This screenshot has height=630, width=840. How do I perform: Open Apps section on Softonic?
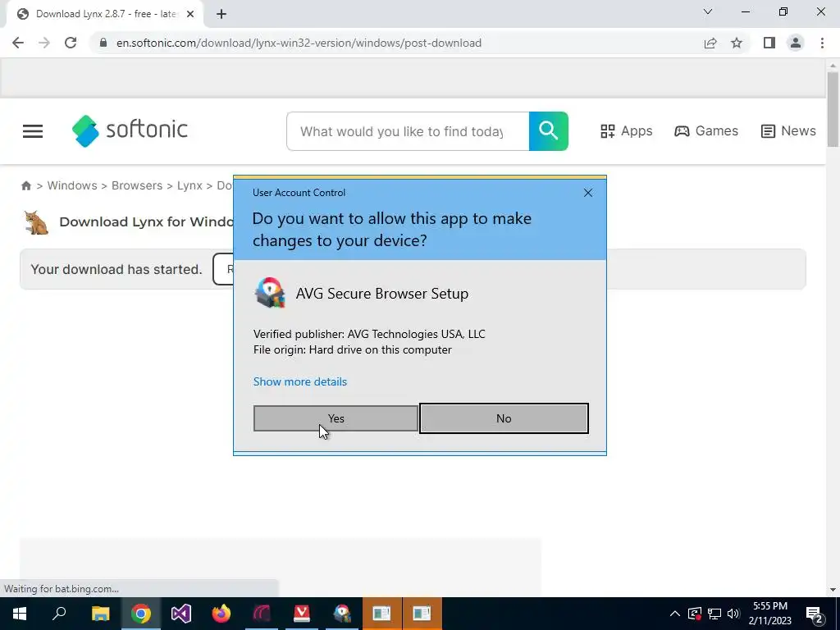pyautogui.click(x=626, y=131)
